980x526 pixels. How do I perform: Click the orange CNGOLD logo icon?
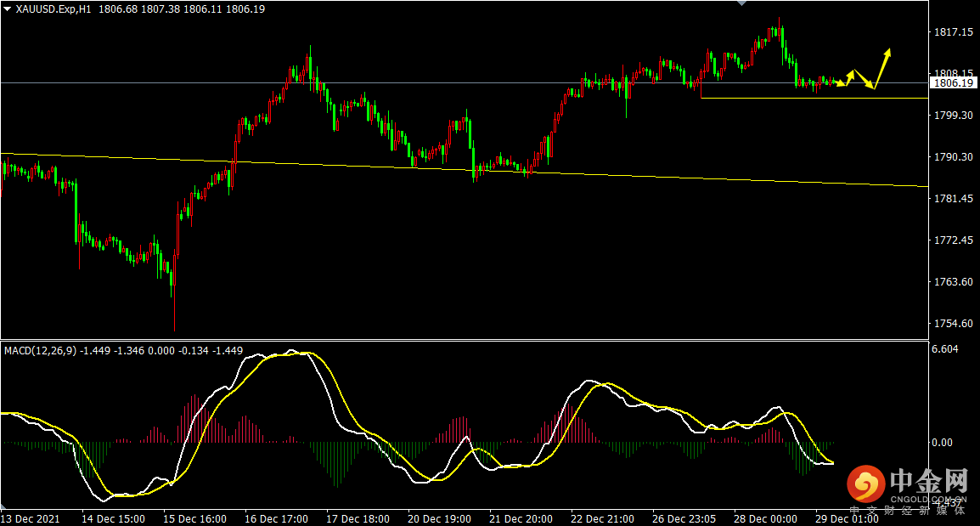pyautogui.click(x=865, y=484)
